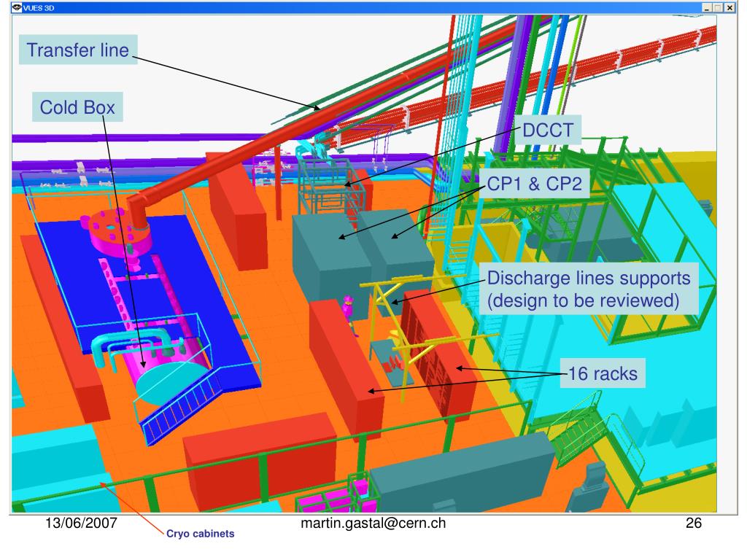Click the "Cryo cabinets" caption

coord(200,533)
